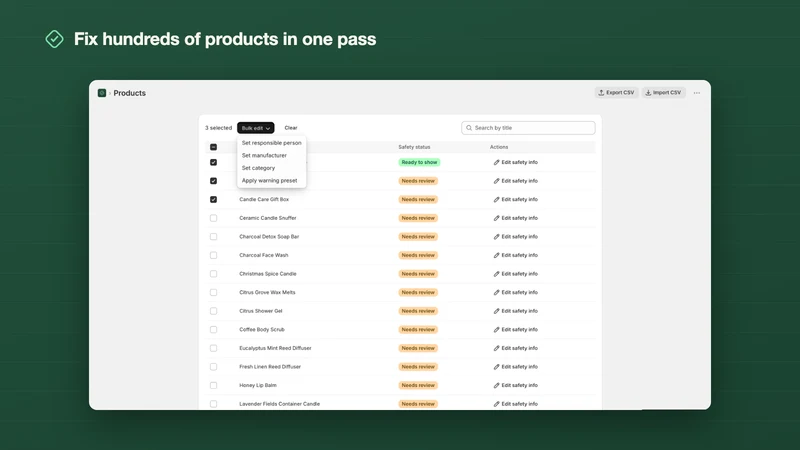Click pencil icon for Honey Lip Balm
This screenshot has height=450, width=800.
point(496,385)
